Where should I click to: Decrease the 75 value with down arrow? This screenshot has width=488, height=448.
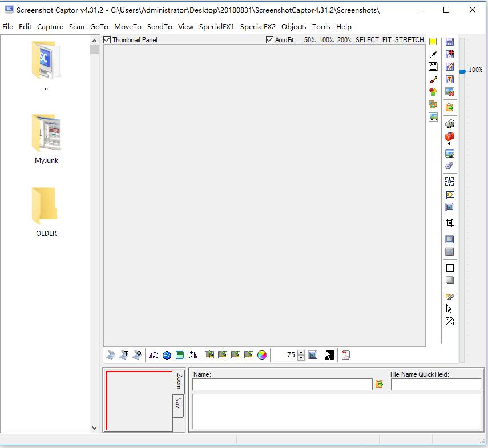coord(301,357)
